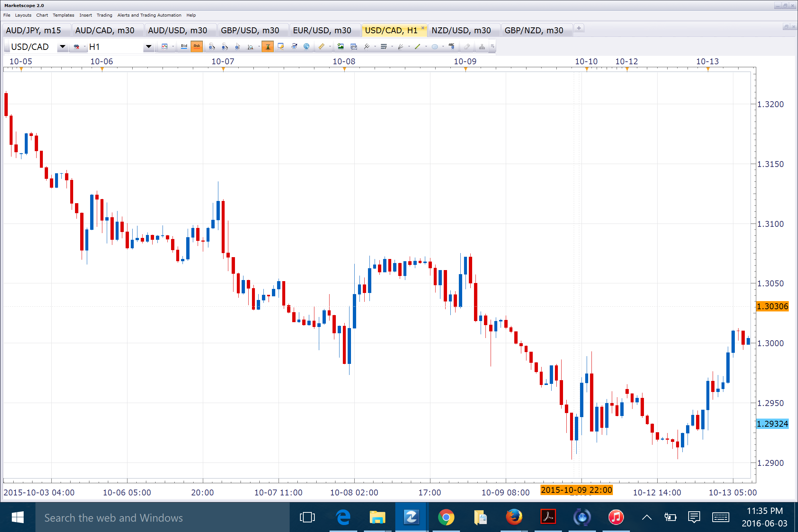Click the zoom out magnifier icon
This screenshot has height=532, width=798.
coord(225,47)
